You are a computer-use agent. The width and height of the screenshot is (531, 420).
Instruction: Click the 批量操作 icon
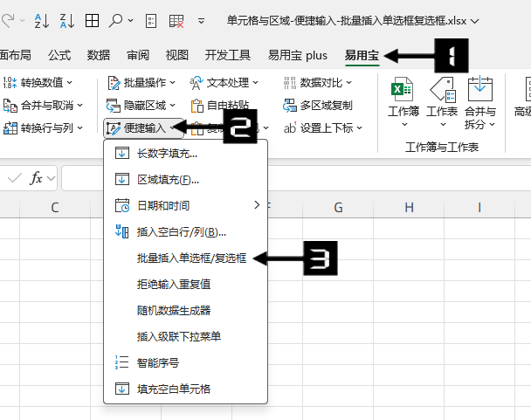coord(114,83)
